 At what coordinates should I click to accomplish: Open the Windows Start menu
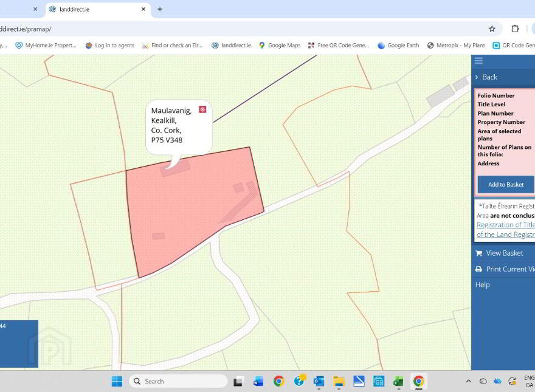click(117, 381)
